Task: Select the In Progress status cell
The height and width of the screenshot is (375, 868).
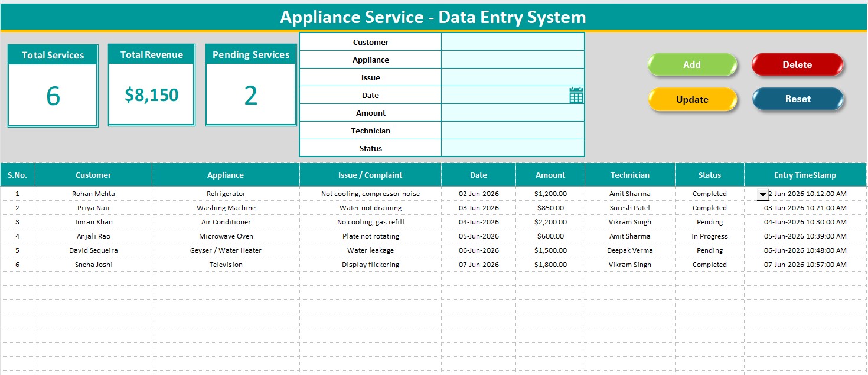Action: (x=710, y=236)
